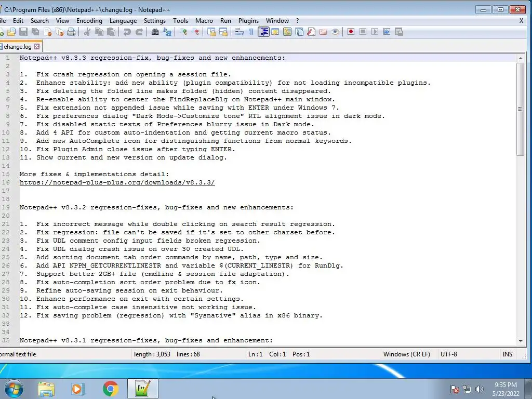This screenshot has width=532, height=399.
Task: Toggle INS insert mode in status bar
Action: [x=507, y=354]
